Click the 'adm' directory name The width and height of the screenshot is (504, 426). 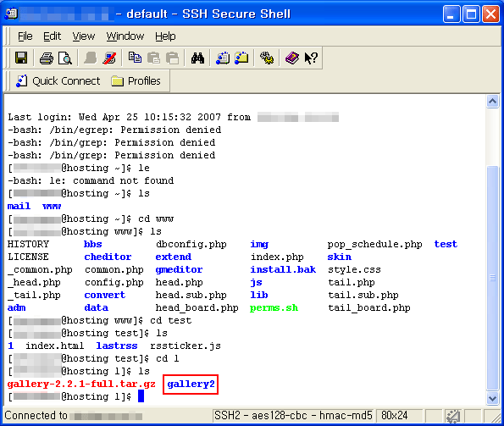tap(16, 307)
